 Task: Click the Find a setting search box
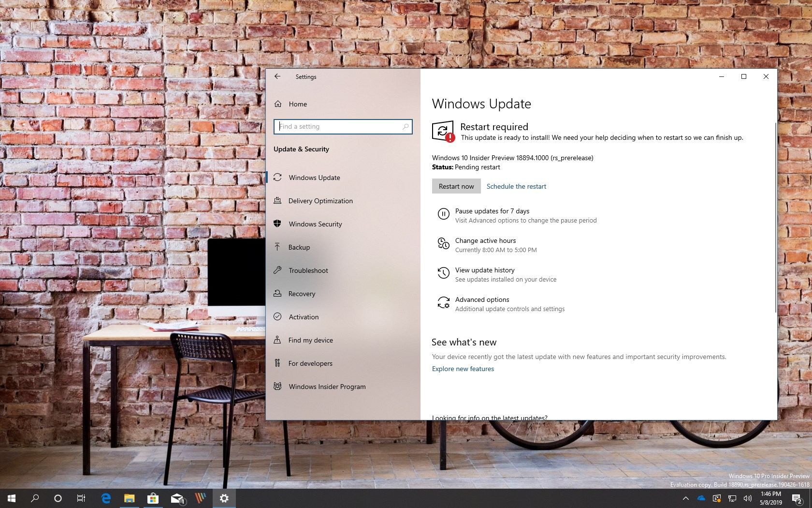[x=343, y=127]
